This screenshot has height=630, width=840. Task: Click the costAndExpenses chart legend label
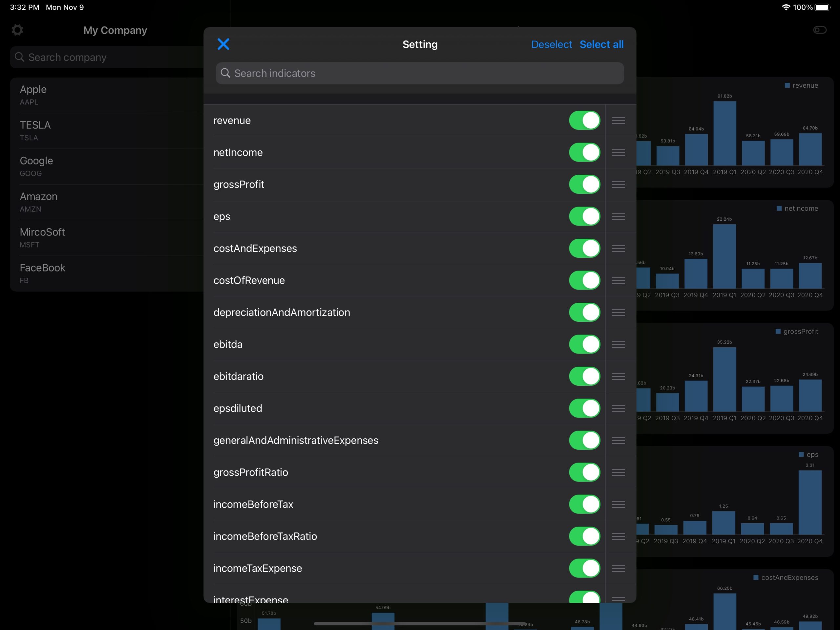(789, 577)
